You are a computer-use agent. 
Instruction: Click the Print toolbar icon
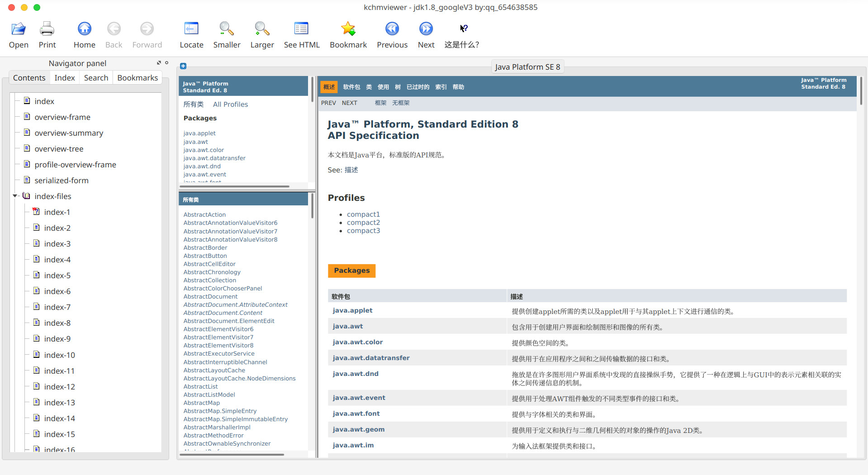pos(47,29)
